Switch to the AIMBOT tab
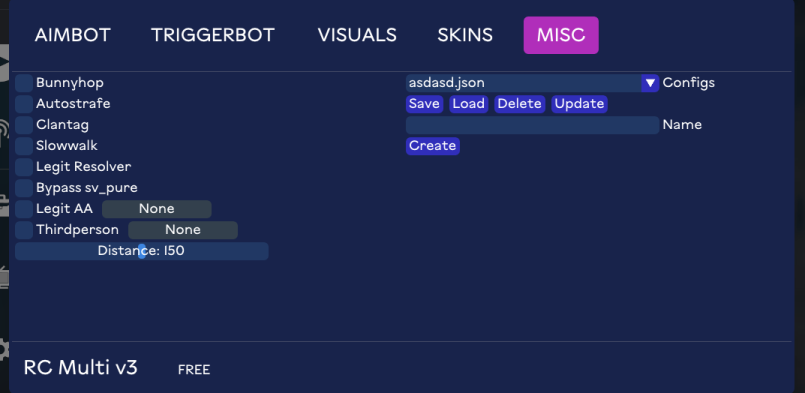This screenshot has width=805, height=393. click(72, 35)
